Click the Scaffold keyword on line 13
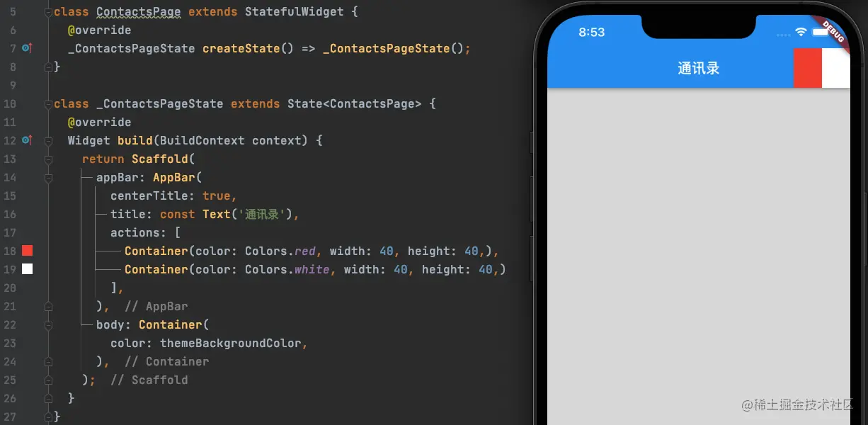Viewport: 868px width, 425px height. [160, 159]
